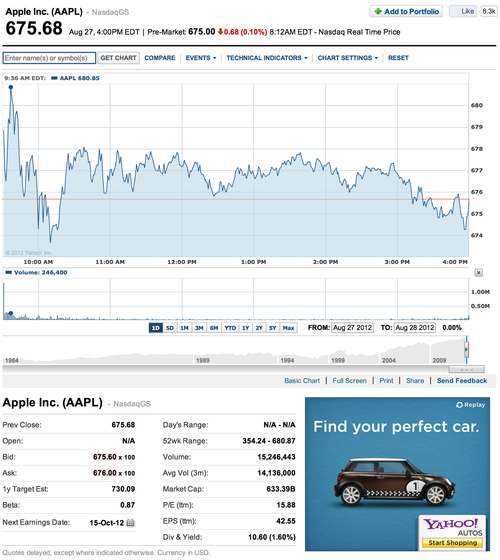Viewport: 500px width, 560px height.
Task: Show the 1Y chart range
Action: 245,328
